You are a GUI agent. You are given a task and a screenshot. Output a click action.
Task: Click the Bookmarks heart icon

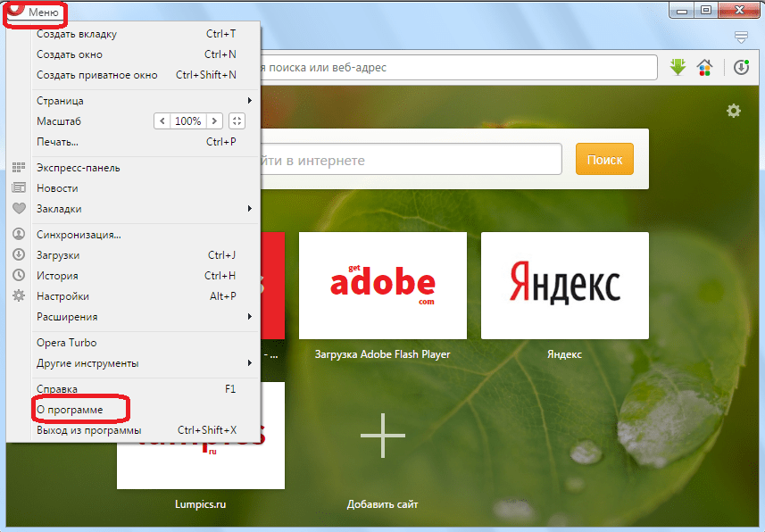(x=19, y=209)
